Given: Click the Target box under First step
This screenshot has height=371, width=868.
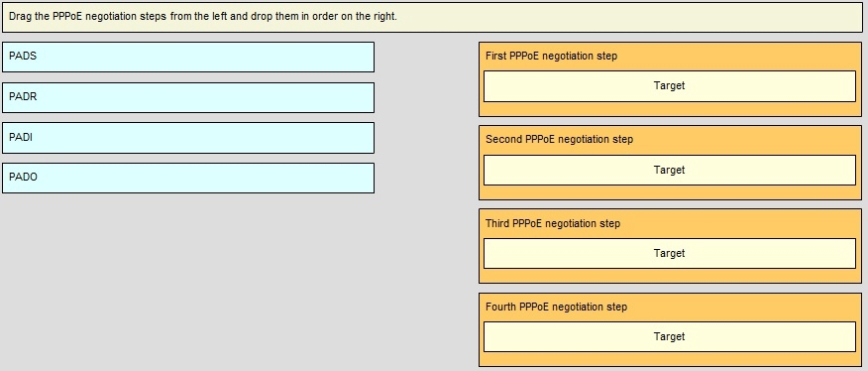Looking at the screenshot, I should (x=670, y=86).
